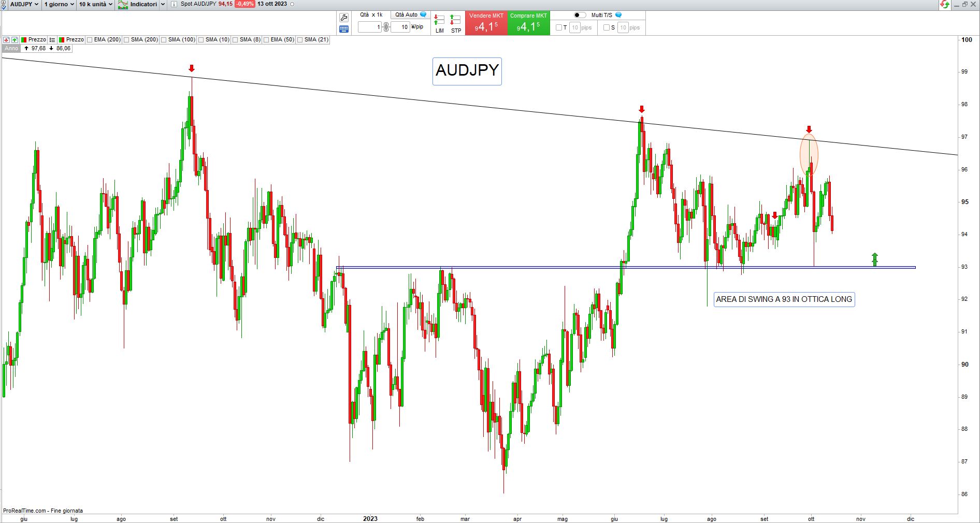Check the SMA (200) indicator box
The width and height of the screenshot is (980, 523).
click(127, 40)
